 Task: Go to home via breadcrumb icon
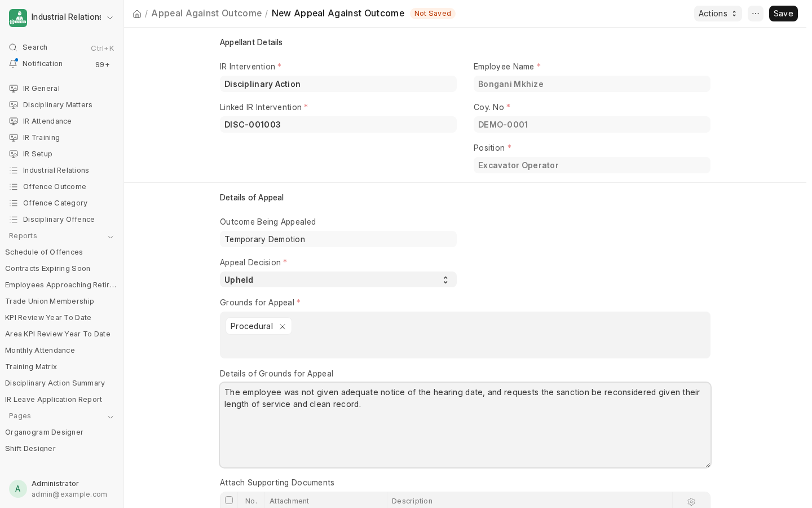click(x=137, y=14)
